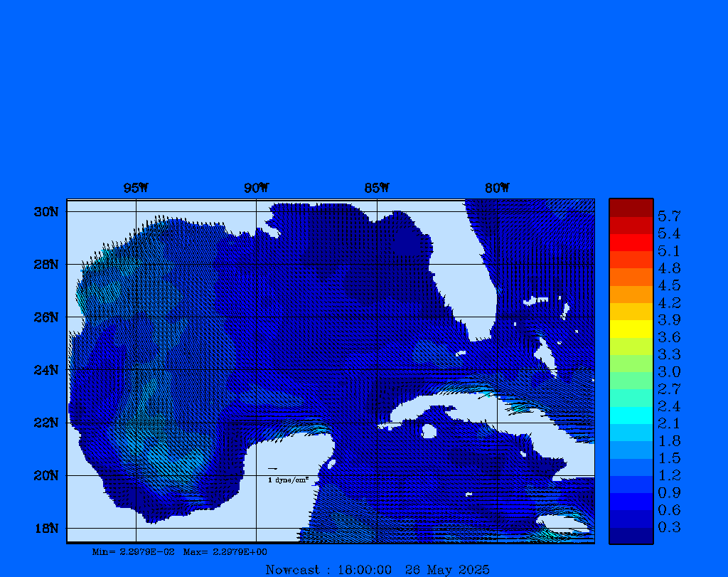Click the 1 dyne/cm² scale arrow

point(272,469)
